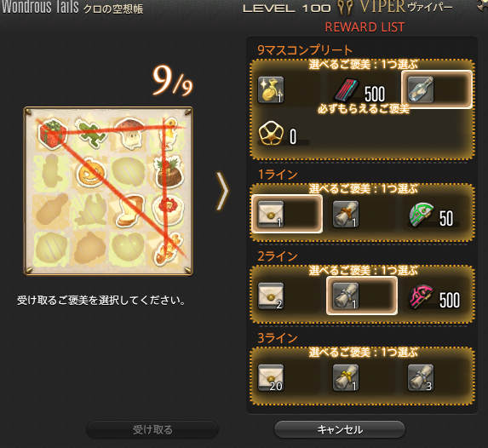Click the 受け取る button

(152, 429)
